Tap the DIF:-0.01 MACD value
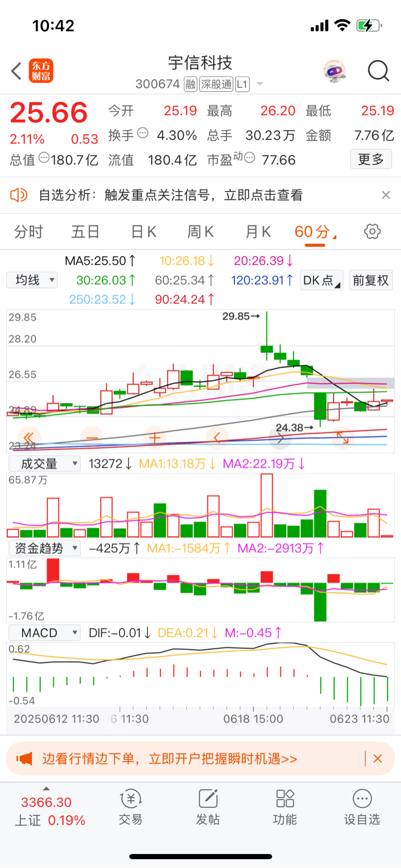The height and width of the screenshot is (868, 401). pos(120,633)
